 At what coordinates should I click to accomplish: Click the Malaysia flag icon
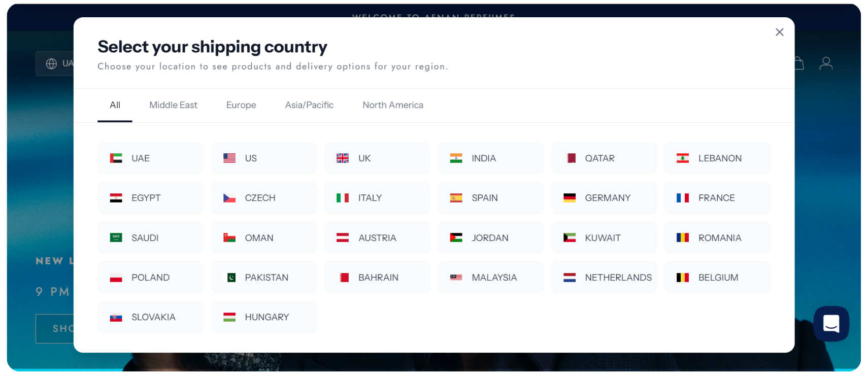[456, 278]
